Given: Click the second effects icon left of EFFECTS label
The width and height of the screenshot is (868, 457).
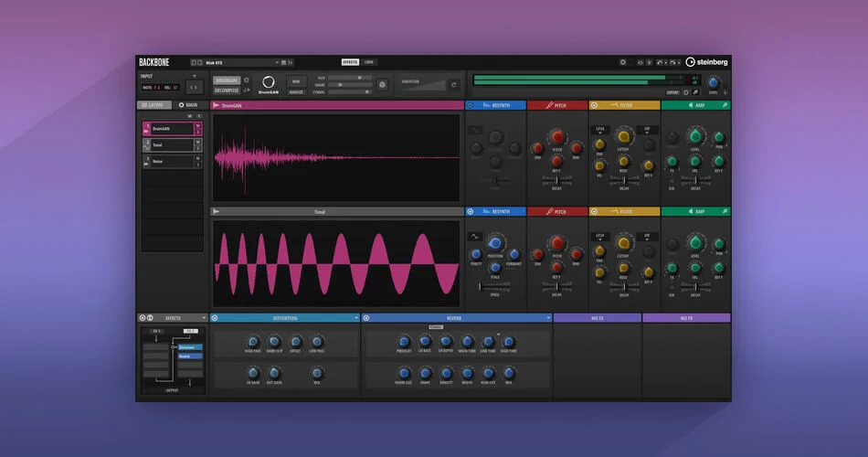Looking at the screenshot, I should pyautogui.click(x=150, y=318).
